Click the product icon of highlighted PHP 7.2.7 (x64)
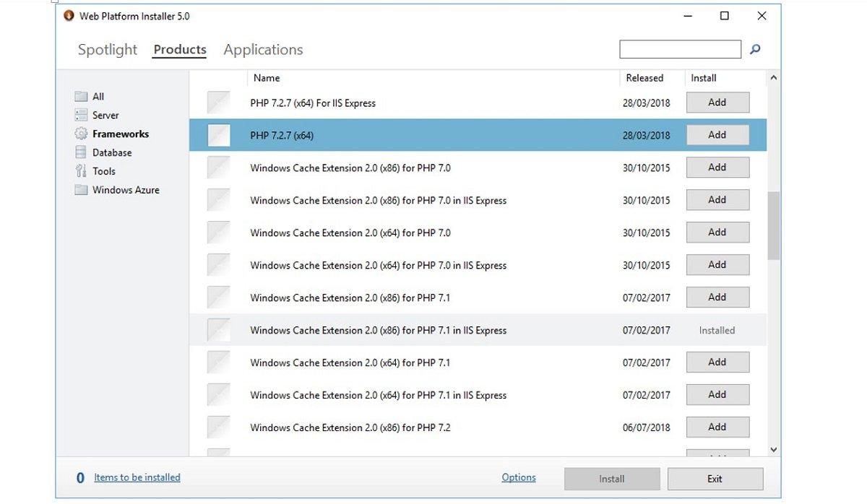The width and height of the screenshot is (867, 504). pos(219,135)
